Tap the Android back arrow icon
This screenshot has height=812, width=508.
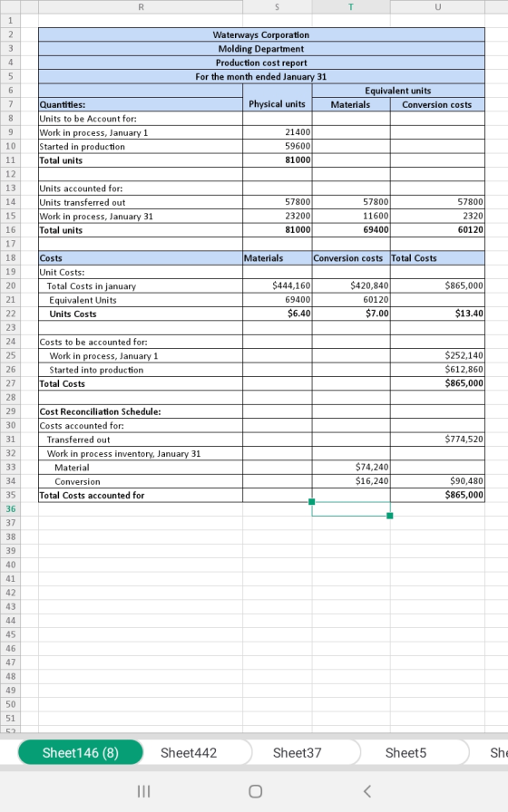click(x=367, y=791)
